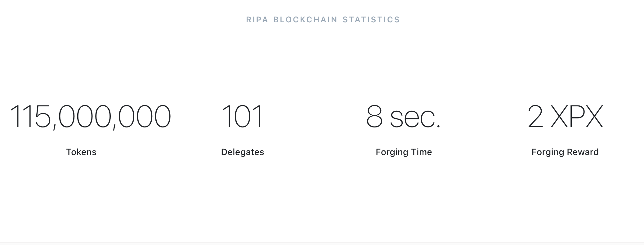Click the Tokens label
644x245 pixels.
pyautogui.click(x=81, y=152)
